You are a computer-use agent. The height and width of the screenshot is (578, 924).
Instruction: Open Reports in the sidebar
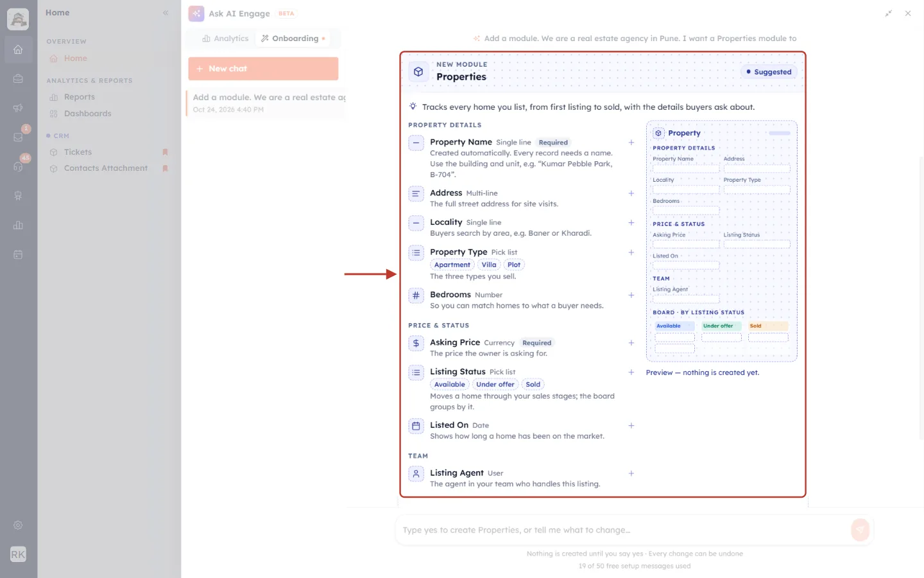click(x=80, y=97)
